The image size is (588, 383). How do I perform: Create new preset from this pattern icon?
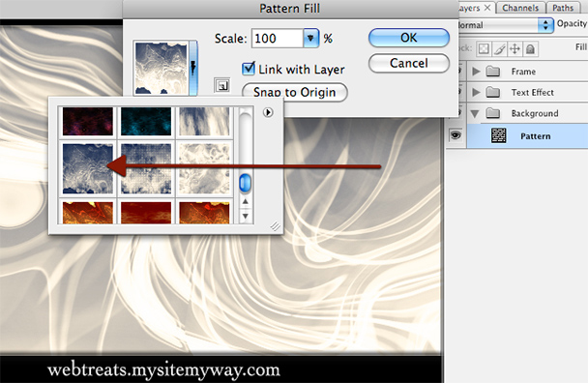[222, 85]
